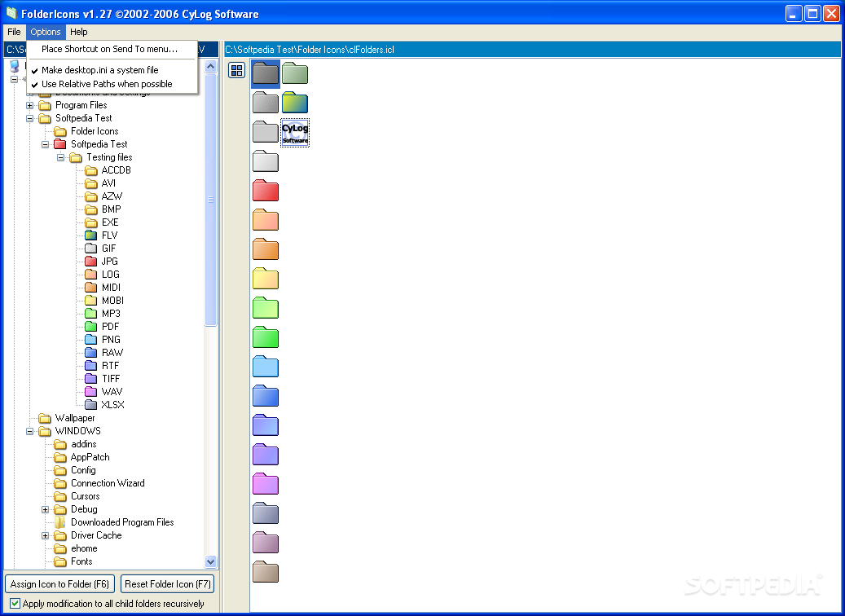
Task: Open the Help menu
Action: (x=79, y=32)
